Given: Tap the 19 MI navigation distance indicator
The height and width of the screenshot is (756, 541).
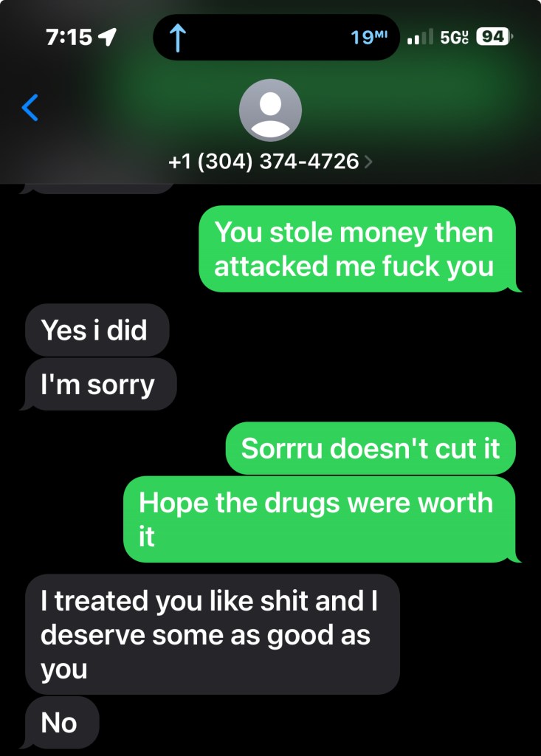Looking at the screenshot, I should point(369,37).
